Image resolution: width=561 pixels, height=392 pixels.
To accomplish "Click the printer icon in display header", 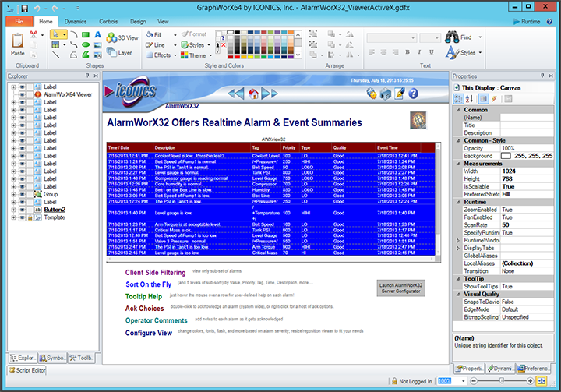I will 385,94.
